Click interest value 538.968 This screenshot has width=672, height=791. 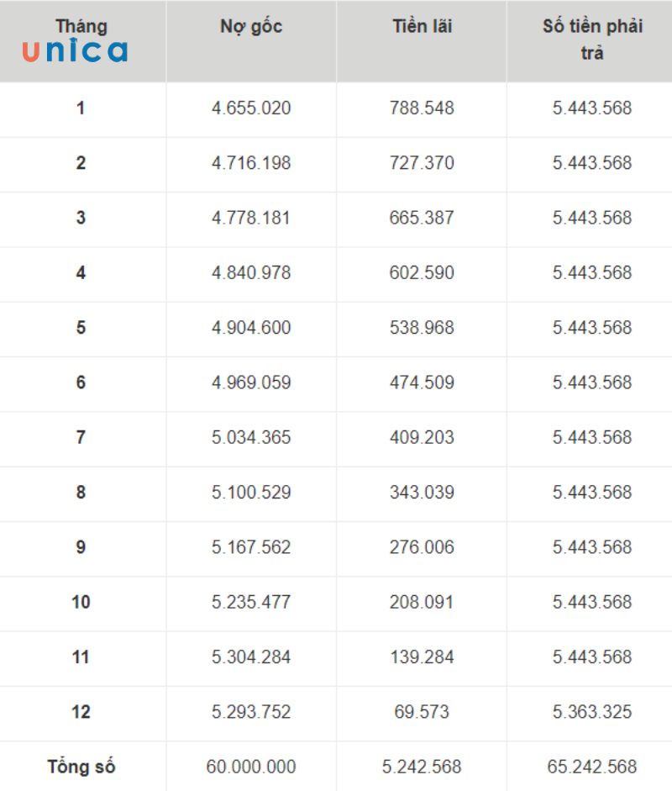(422, 328)
